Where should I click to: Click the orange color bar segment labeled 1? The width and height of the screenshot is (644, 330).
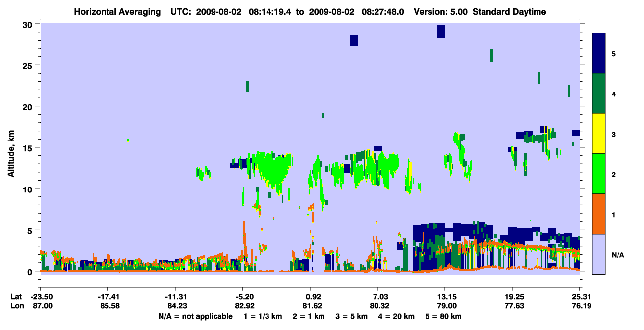[599, 214]
